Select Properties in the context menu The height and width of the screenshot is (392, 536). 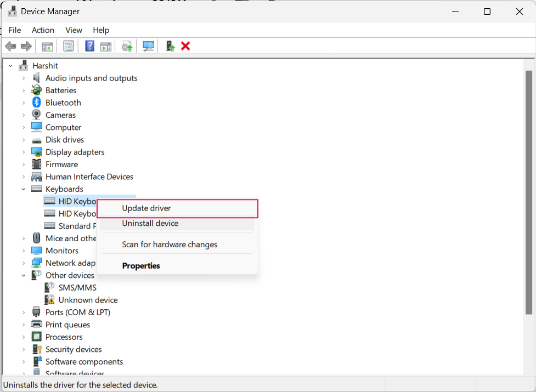tap(141, 266)
